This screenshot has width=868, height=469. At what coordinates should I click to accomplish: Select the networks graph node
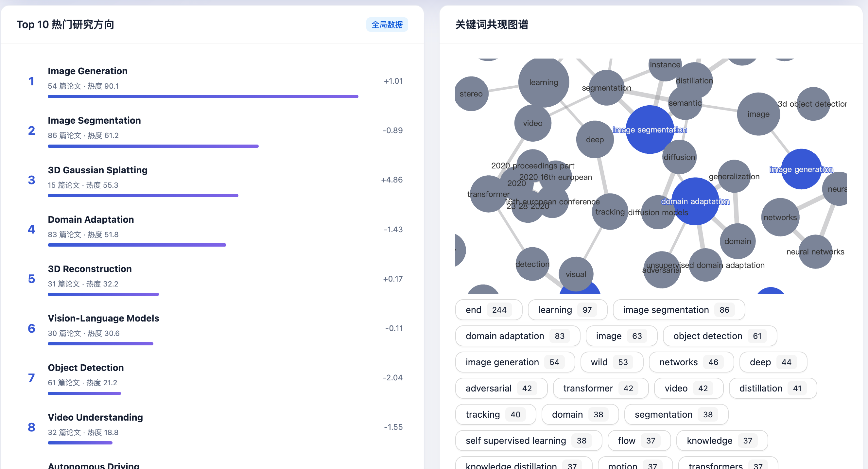pyautogui.click(x=780, y=217)
